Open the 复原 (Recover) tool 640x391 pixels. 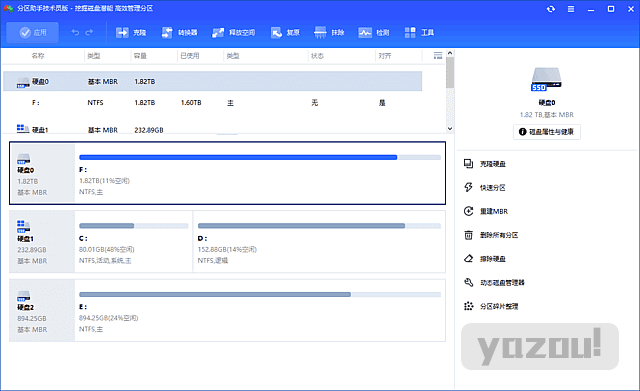[285, 33]
